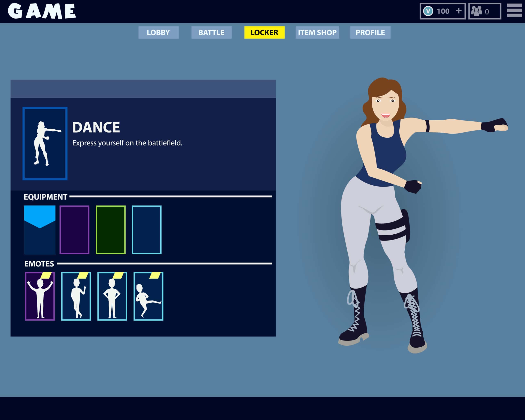Open the friends list icon
This screenshot has height=420, width=525.
pyautogui.click(x=477, y=11)
